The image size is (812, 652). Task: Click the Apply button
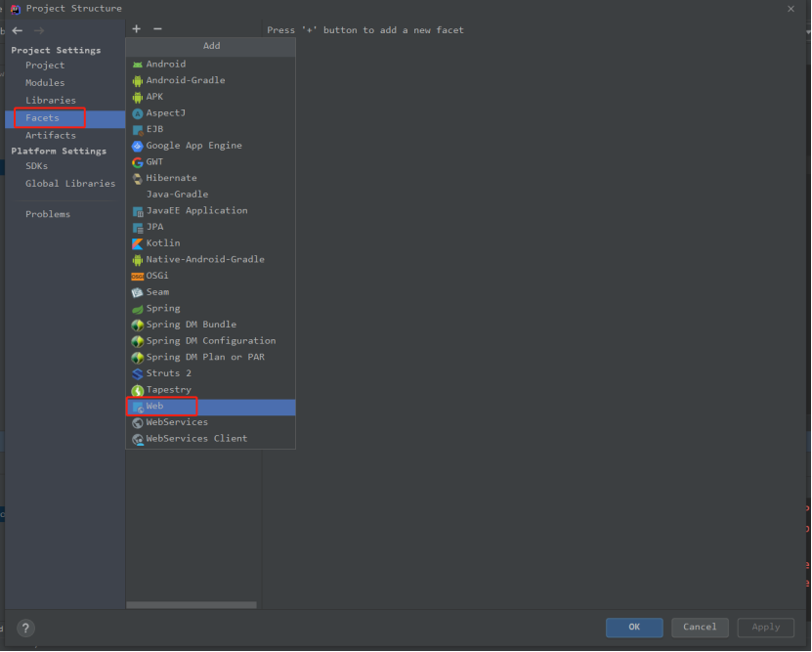tap(765, 628)
